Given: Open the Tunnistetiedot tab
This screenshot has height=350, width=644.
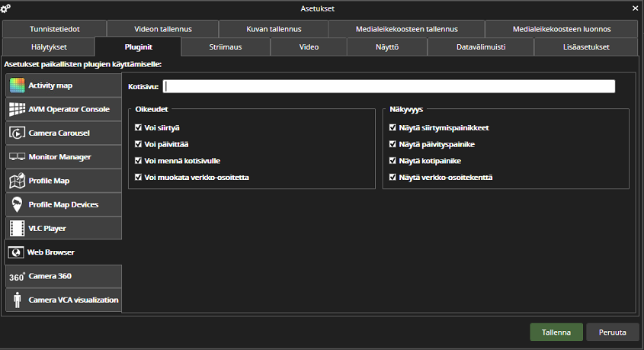Looking at the screenshot, I should pyautogui.click(x=54, y=29).
